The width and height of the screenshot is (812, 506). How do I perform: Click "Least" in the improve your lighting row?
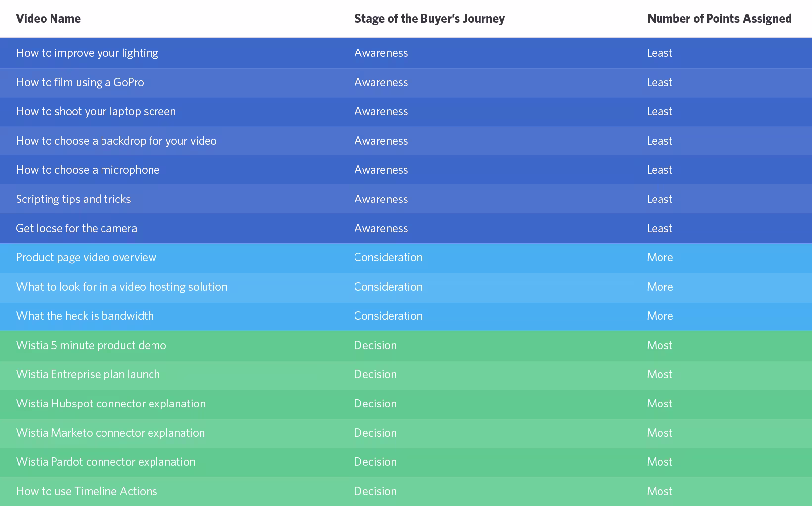[660, 53]
